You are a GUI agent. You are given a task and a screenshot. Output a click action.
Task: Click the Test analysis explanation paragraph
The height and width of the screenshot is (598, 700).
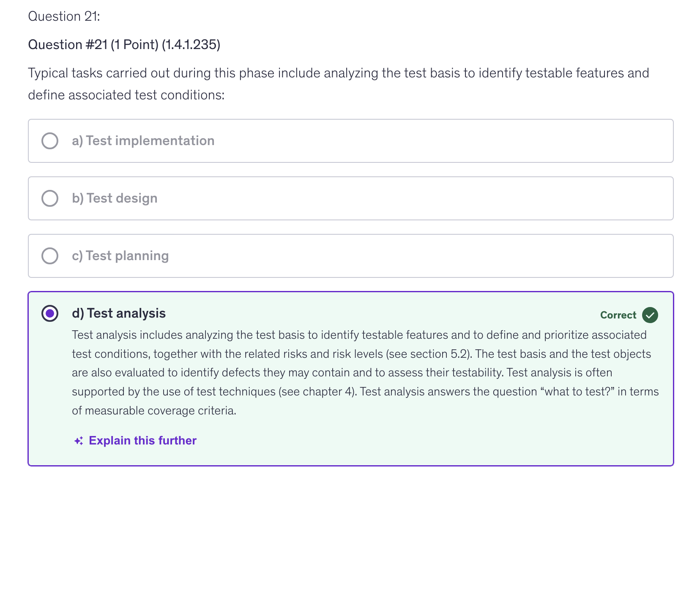click(x=364, y=373)
